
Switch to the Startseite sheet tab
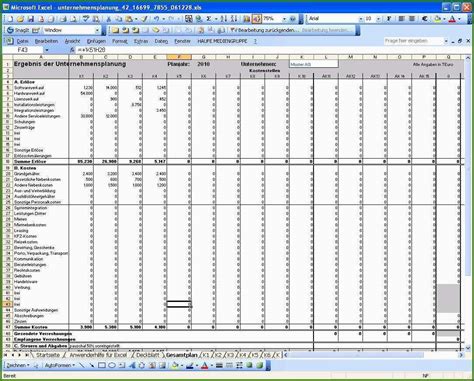pos(48,355)
